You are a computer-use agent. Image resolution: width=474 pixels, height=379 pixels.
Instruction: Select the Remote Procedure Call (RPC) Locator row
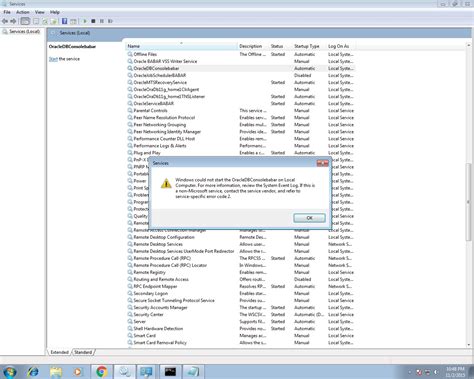241,265
